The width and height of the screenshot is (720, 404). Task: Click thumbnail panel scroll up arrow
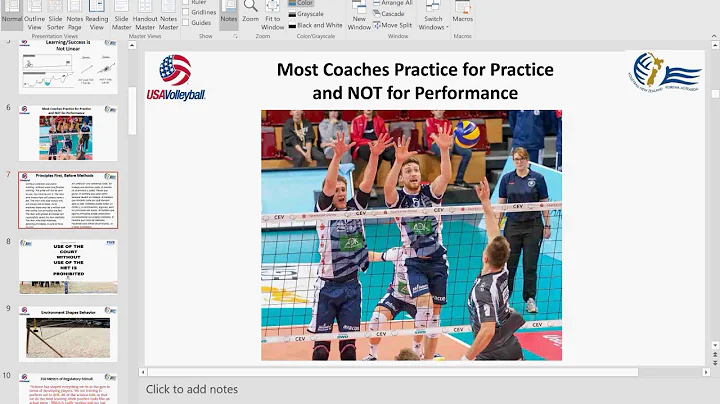[x=132, y=45]
